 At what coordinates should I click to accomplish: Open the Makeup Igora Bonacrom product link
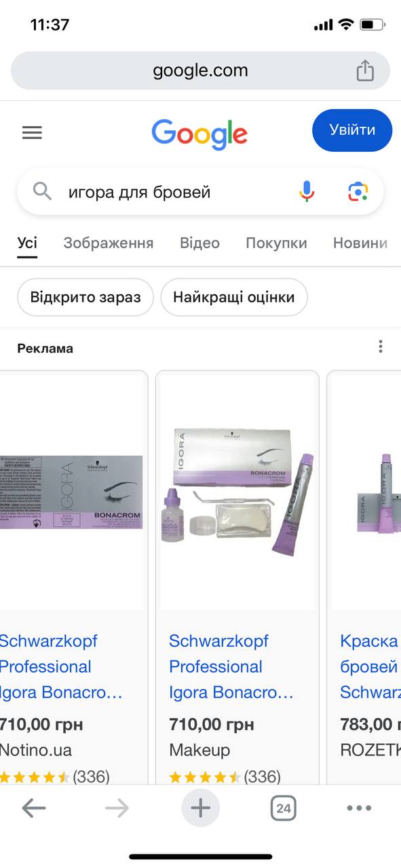231,667
